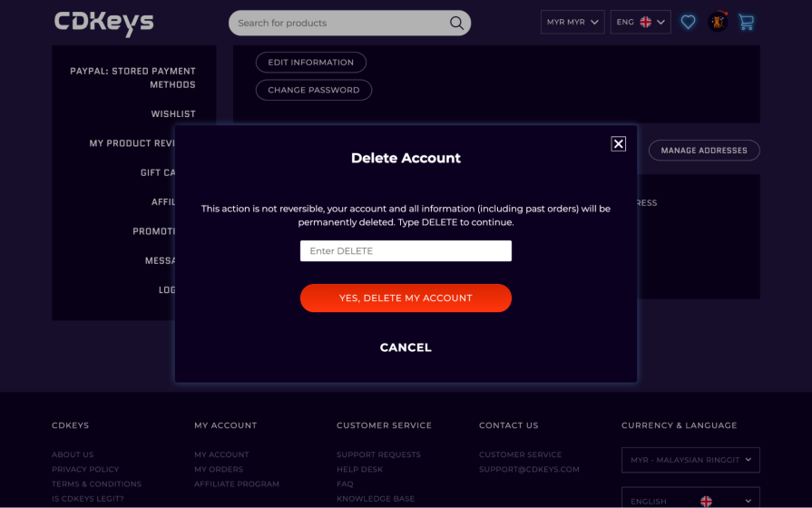Screen dimensions: 812x508
Task: Open the wishlist heart icon
Action: coord(688,23)
